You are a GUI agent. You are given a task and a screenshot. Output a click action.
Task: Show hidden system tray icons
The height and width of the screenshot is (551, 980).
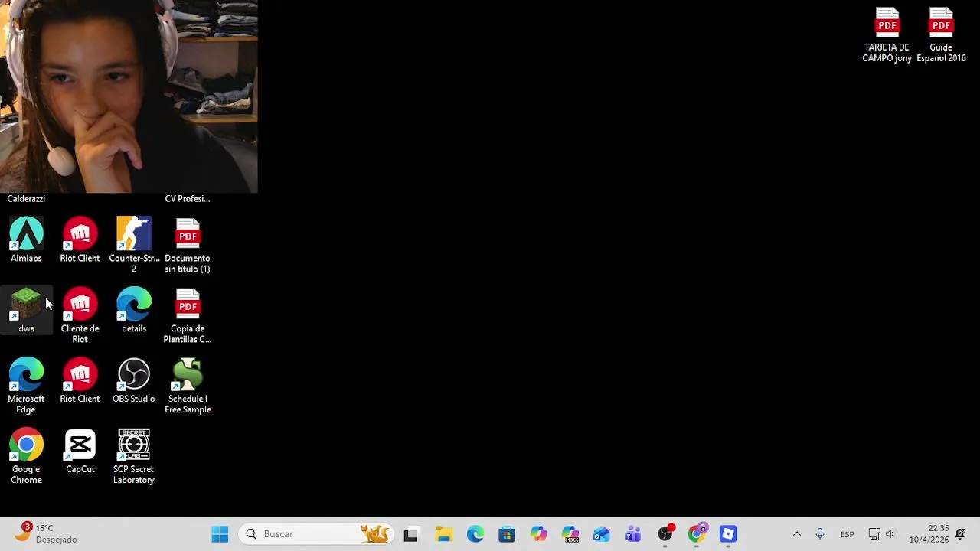[x=797, y=534]
